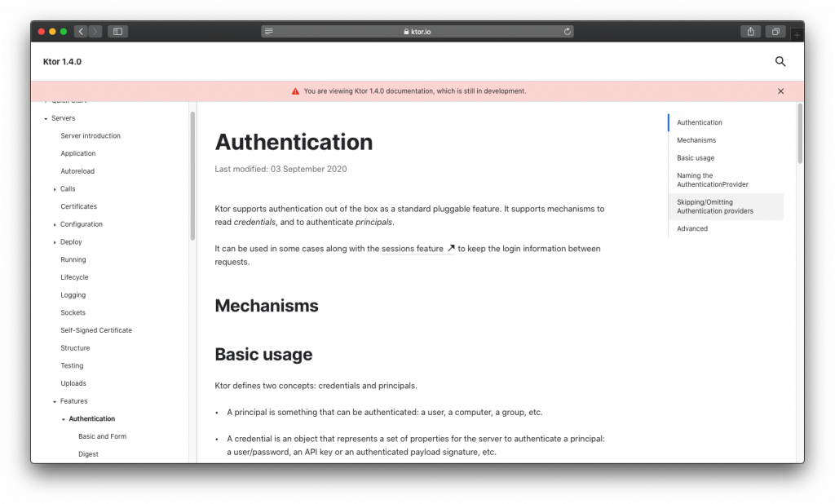This screenshot has width=835, height=504.
Task: Open the Lifecycle page
Action: point(74,277)
